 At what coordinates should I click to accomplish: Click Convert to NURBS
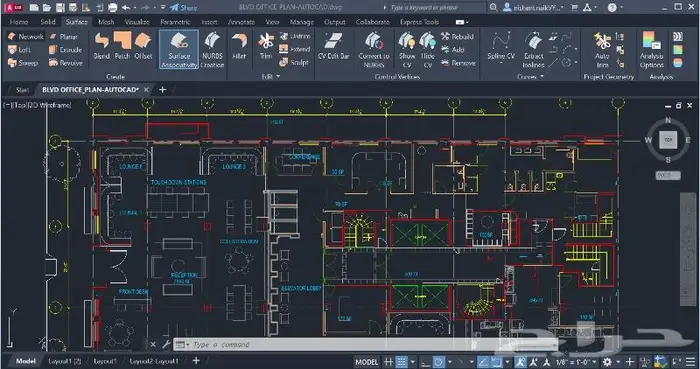pos(374,50)
